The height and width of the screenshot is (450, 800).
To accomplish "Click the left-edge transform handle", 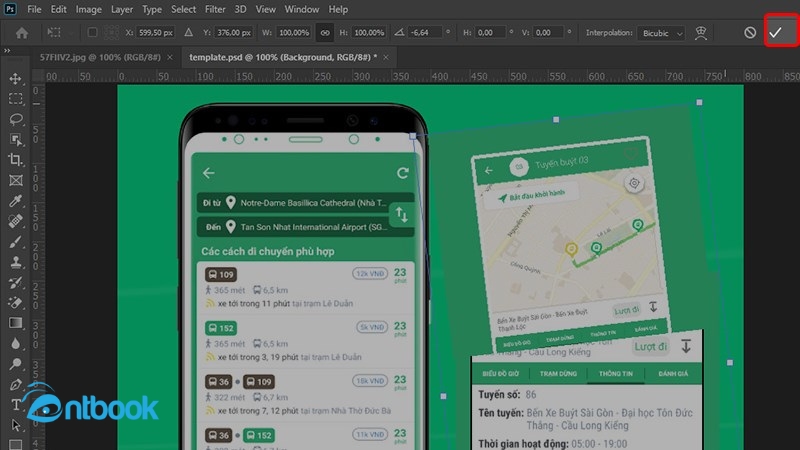I will tap(443, 396).
